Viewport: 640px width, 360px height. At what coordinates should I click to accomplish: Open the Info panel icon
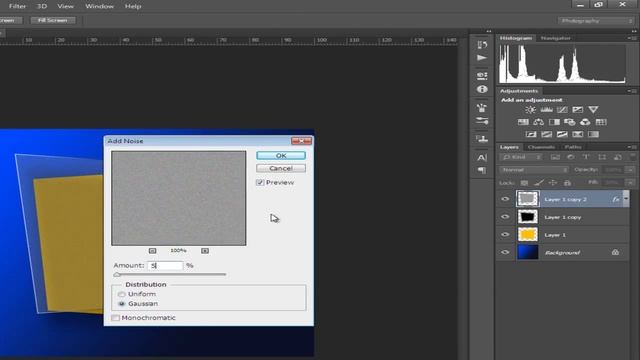click(x=482, y=89)
